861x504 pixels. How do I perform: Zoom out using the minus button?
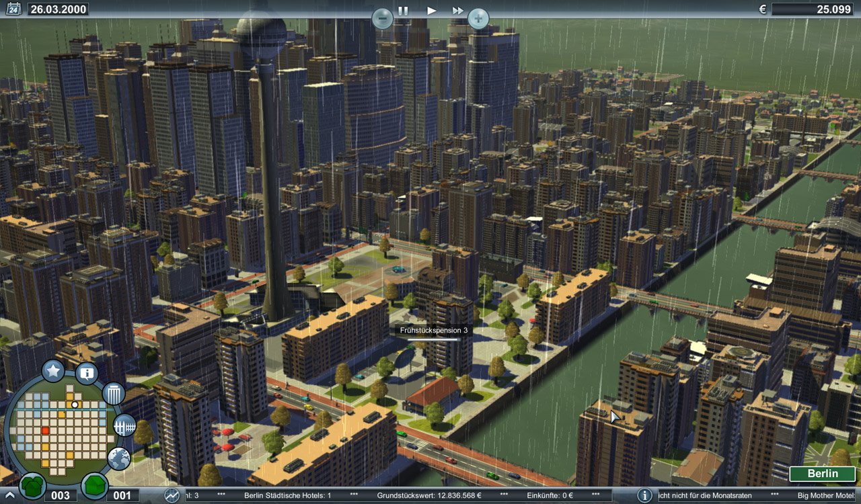381,18
